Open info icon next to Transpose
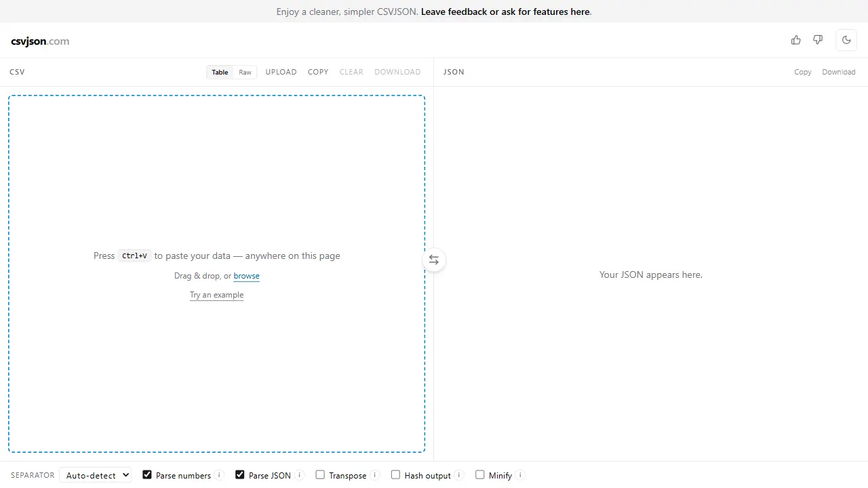 (x=375, y=475)
